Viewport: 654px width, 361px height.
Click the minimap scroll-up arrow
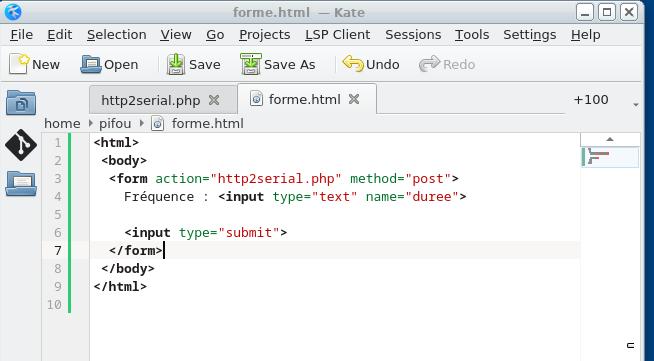pyautogui.click(x=610, y=139)
